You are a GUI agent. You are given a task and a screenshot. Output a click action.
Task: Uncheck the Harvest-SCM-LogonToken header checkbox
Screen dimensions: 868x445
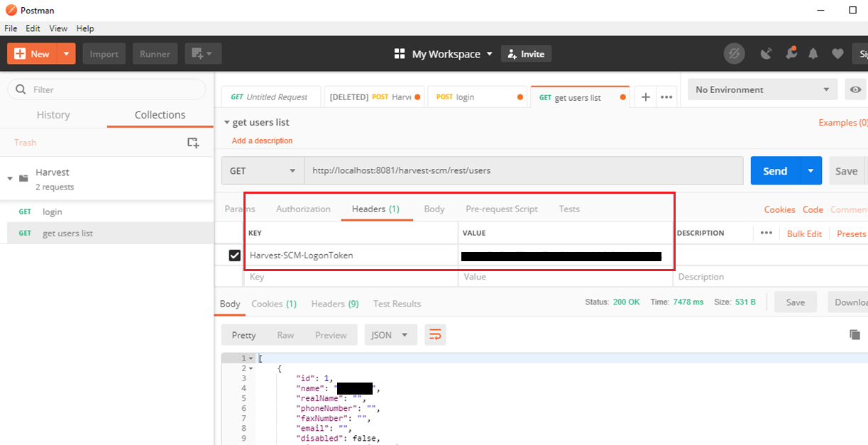pos(234,256)
